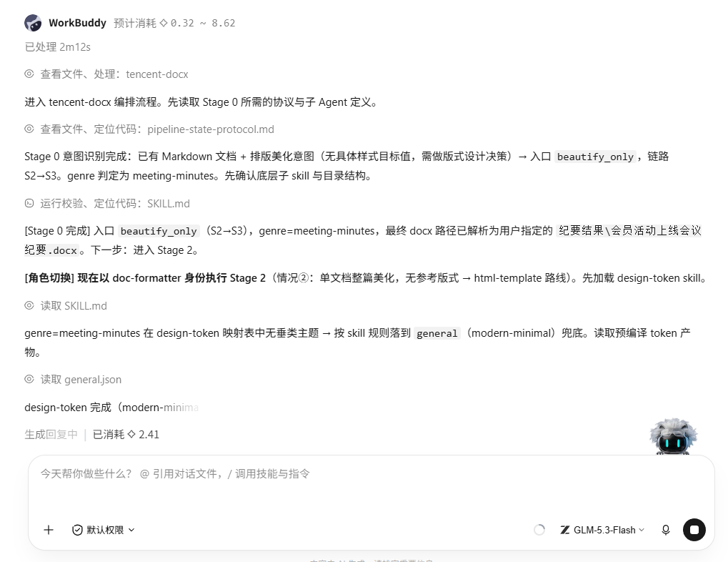Click the WorkBuddy name label
This screenshot has width=728, height=562.
coord(78,23)
